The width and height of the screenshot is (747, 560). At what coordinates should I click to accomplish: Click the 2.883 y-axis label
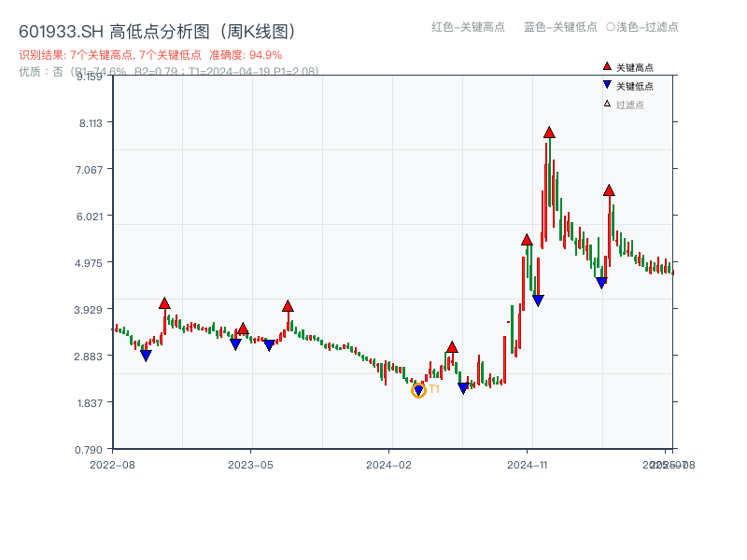pyautogui.click(x=88, y=357)
